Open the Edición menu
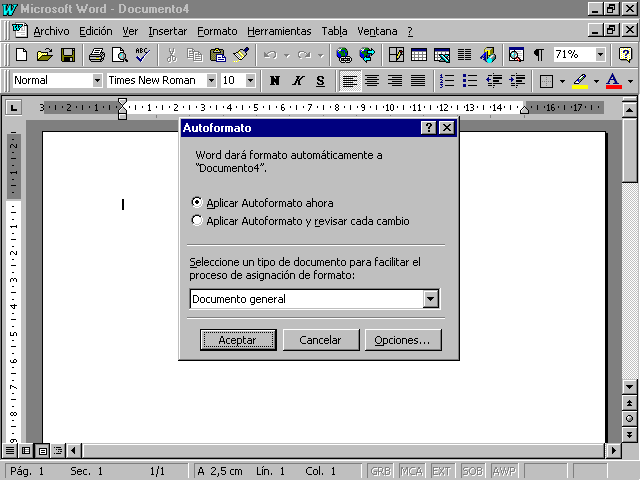 point(96,31)
